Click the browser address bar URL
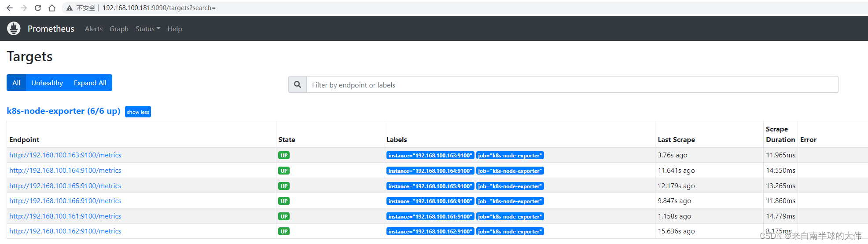868x244 pixels. [159, 8]
